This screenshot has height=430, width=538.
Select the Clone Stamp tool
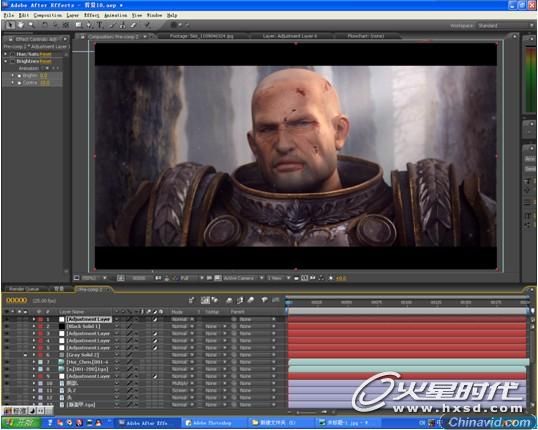coord(122,25)
